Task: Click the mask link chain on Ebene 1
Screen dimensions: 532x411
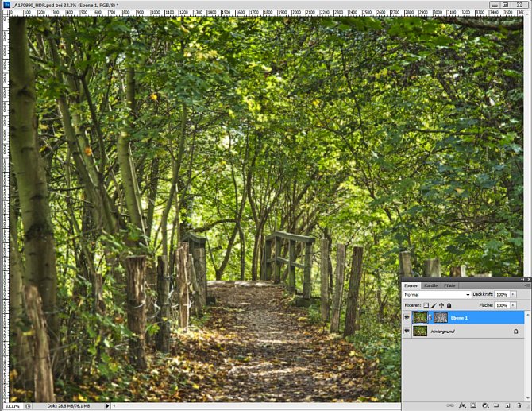Action: (430, 318)
